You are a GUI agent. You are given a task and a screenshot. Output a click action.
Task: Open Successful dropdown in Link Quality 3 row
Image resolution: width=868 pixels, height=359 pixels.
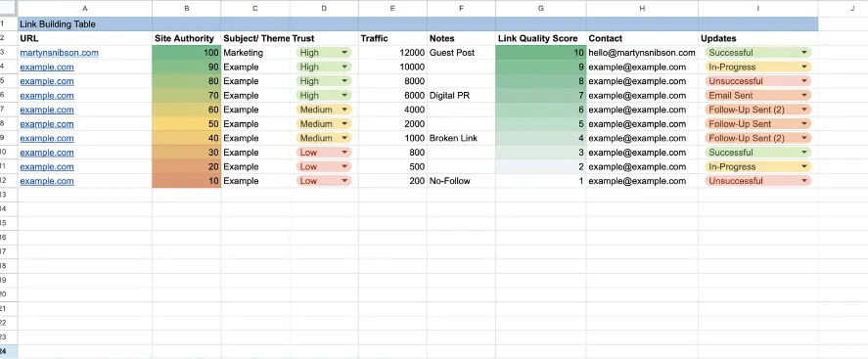coord(757,153)
